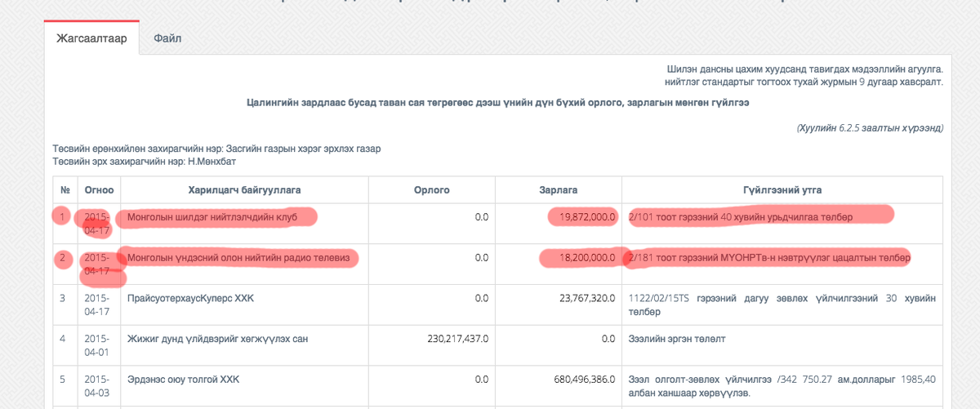The width and height of the screenshot is (980, 409).
Task: Click description Зээл олголт-зөвлөх үйлчилгээ
Action: coord(782,385)
